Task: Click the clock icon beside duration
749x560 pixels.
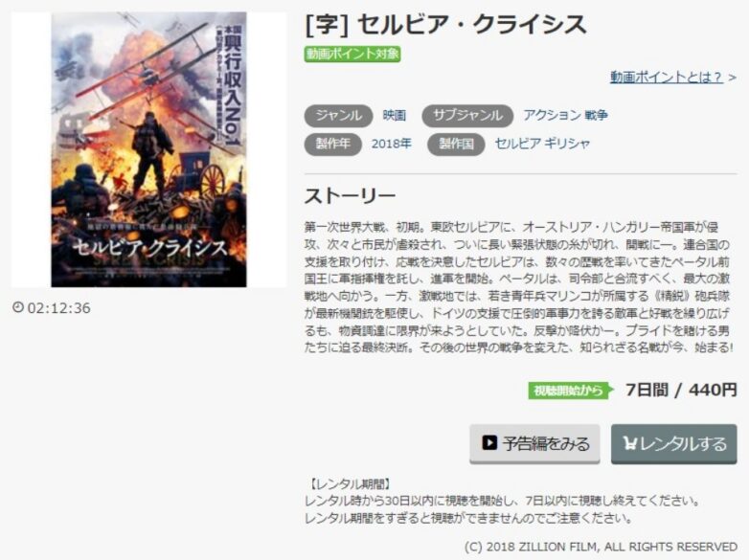Action: coord(18,307)
